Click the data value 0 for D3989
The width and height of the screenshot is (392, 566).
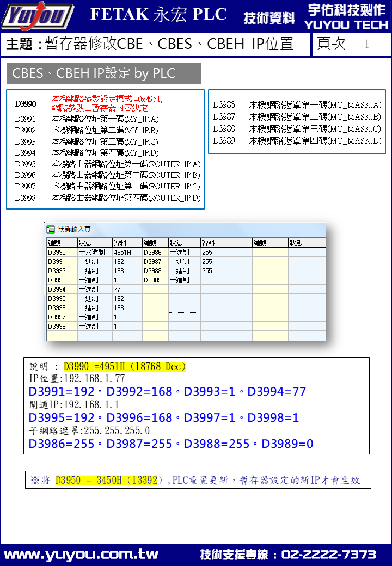tap(226, 280)
